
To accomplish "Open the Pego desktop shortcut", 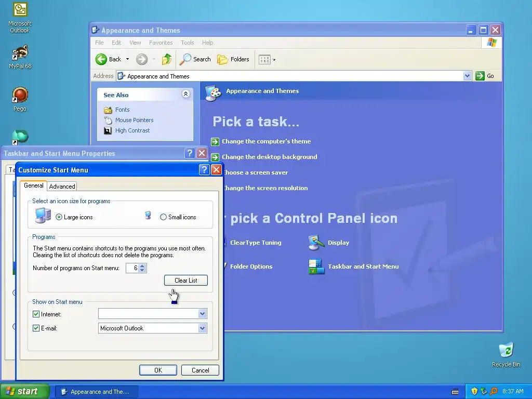I will tap(20, 99).
